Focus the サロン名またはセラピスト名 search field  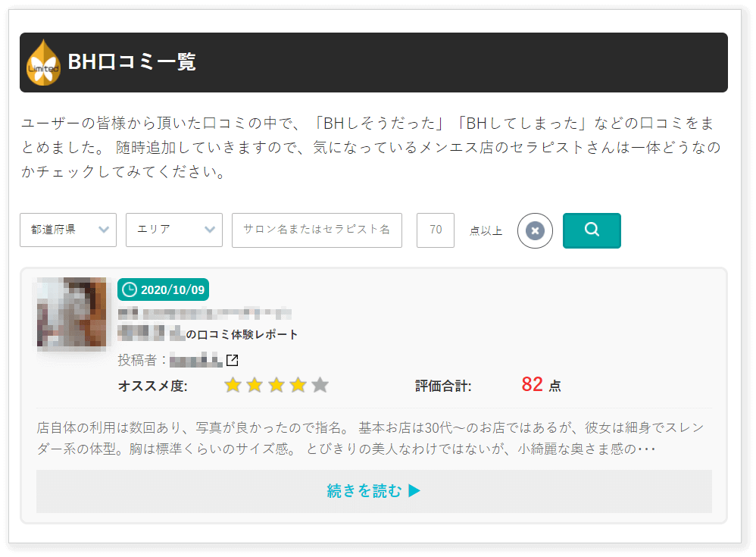tap(317, 230)
